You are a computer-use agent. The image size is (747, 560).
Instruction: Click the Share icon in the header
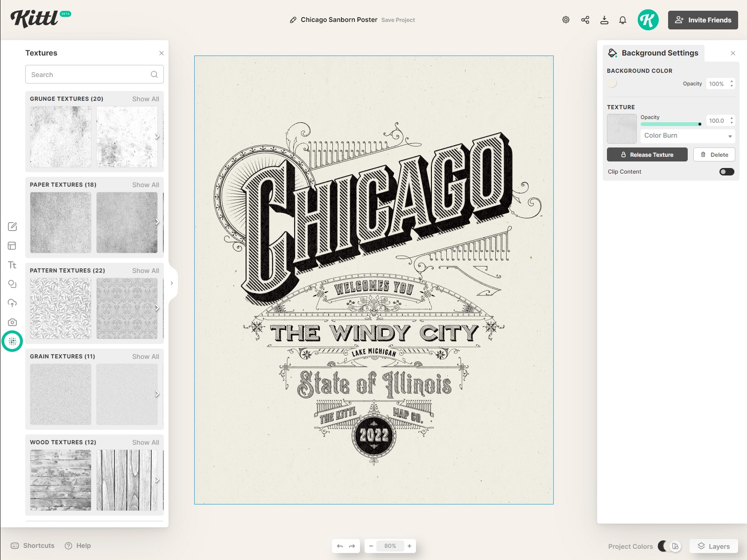tap(585, 20)
